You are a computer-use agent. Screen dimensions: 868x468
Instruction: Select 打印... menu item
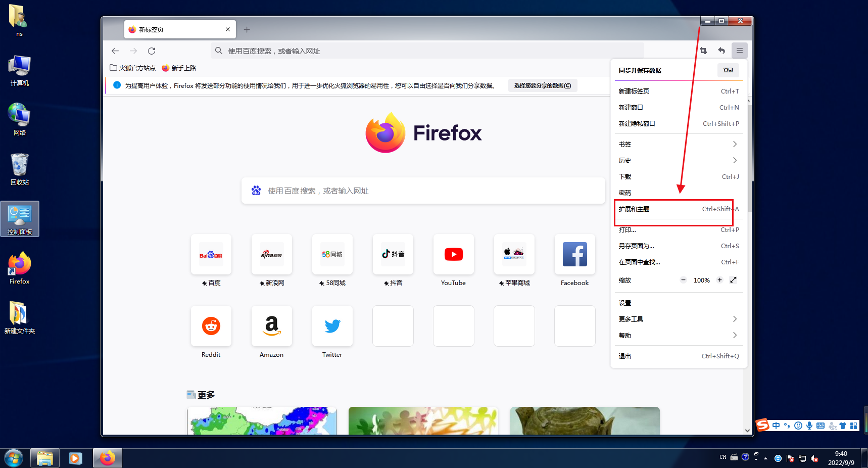pos(679,229)
